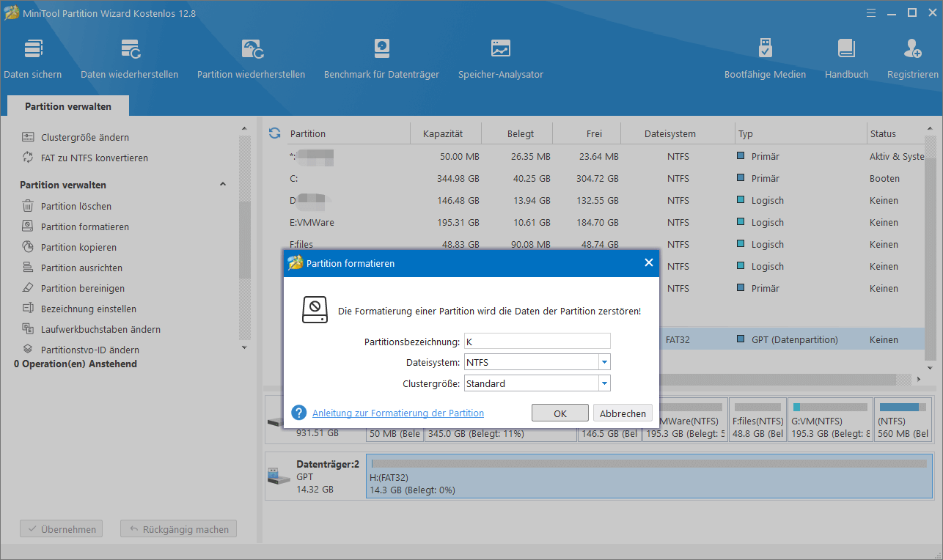The image size is (943, 560).
Task: Click the Partitionsbezeichnung text field
Action: point(537,341)
